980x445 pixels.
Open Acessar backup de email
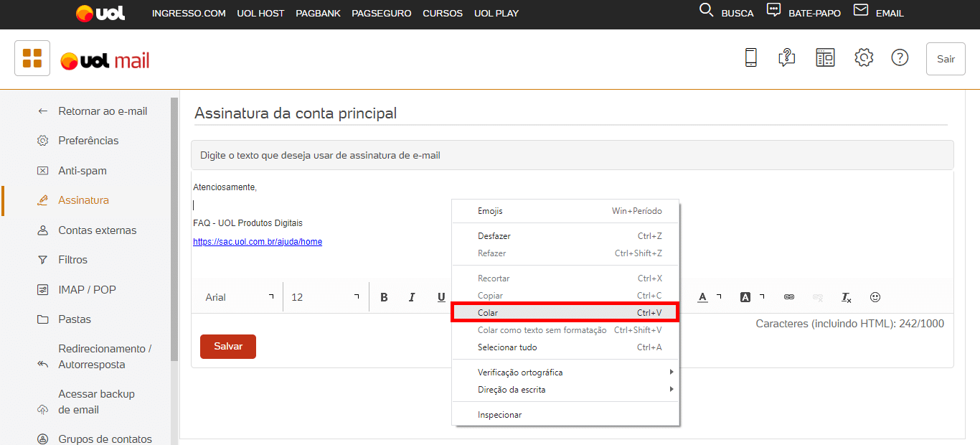(85, 402)
